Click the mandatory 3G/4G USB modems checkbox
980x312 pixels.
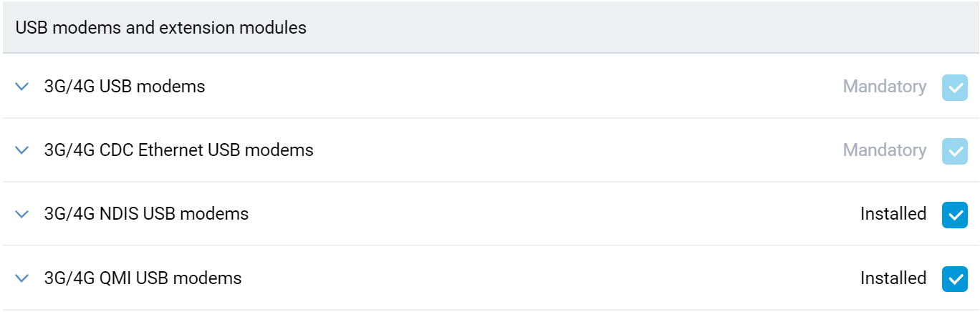pos(954,87)
